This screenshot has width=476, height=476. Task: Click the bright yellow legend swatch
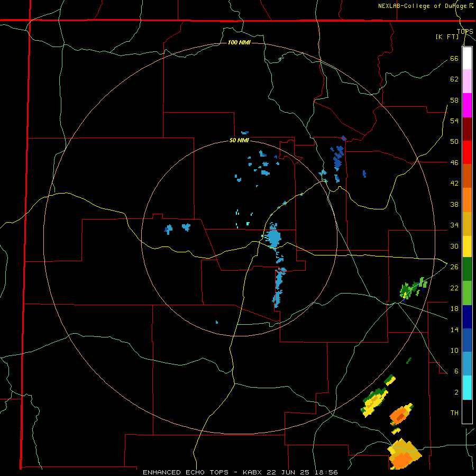(467, 246)
